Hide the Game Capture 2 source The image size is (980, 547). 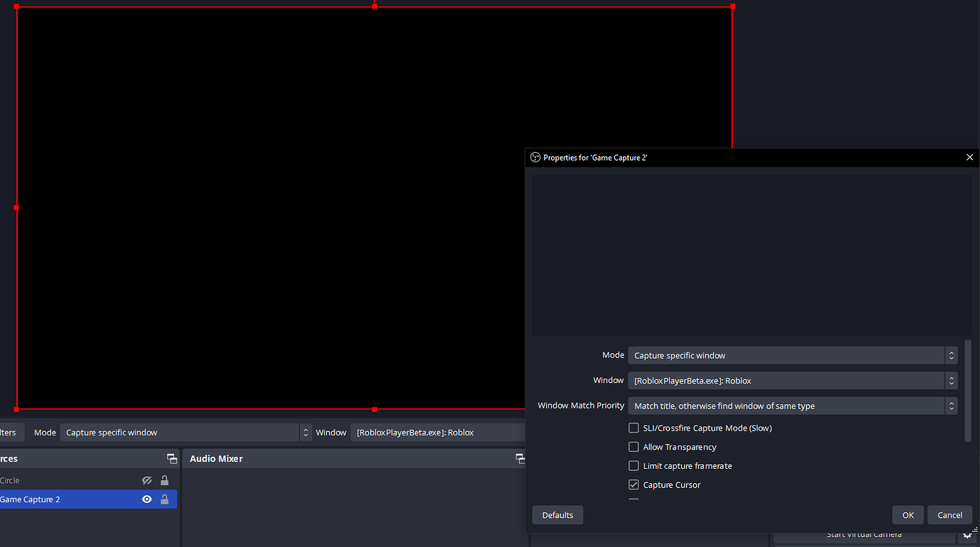coord(147,499)
